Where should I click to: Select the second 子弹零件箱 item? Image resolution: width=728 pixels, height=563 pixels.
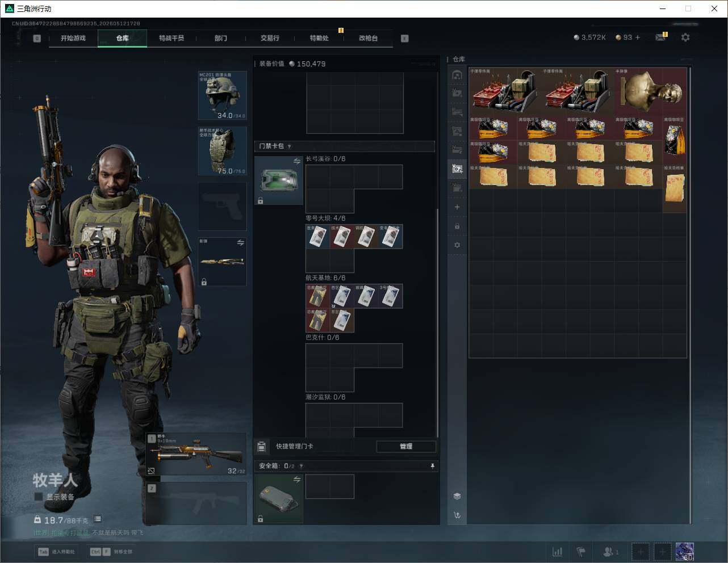click(578, 91)
